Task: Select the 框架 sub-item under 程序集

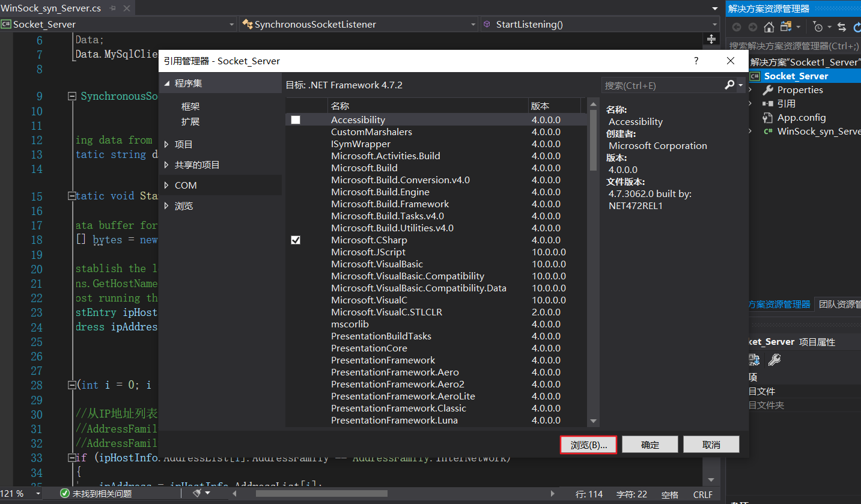Action: coord(190,107)
